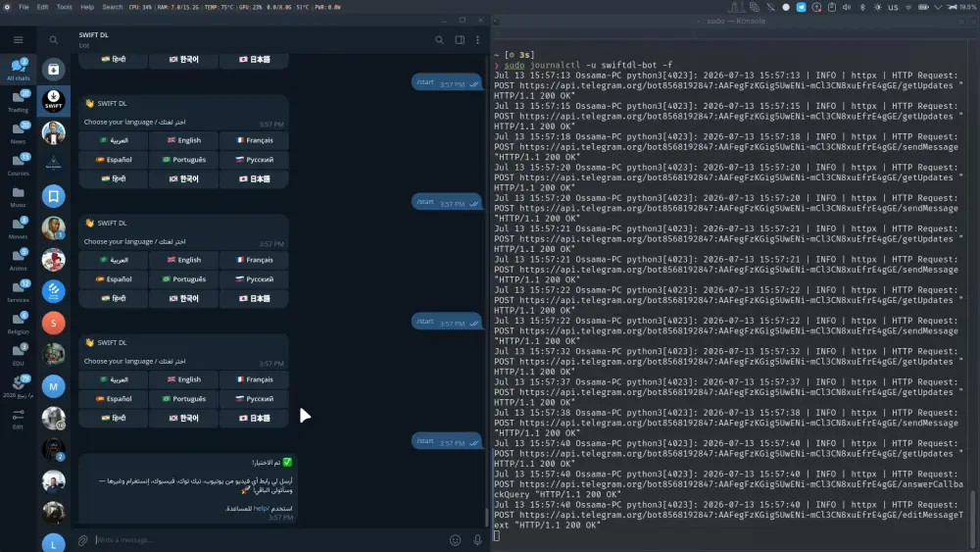Click the CPU 34% usage readout
The width and height of the screenshot is (980, 552).
pos(140,7)
